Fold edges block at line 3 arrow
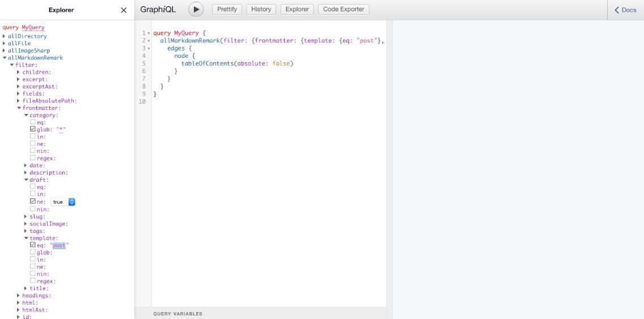 pyautogui.click(x=149, y=49)
